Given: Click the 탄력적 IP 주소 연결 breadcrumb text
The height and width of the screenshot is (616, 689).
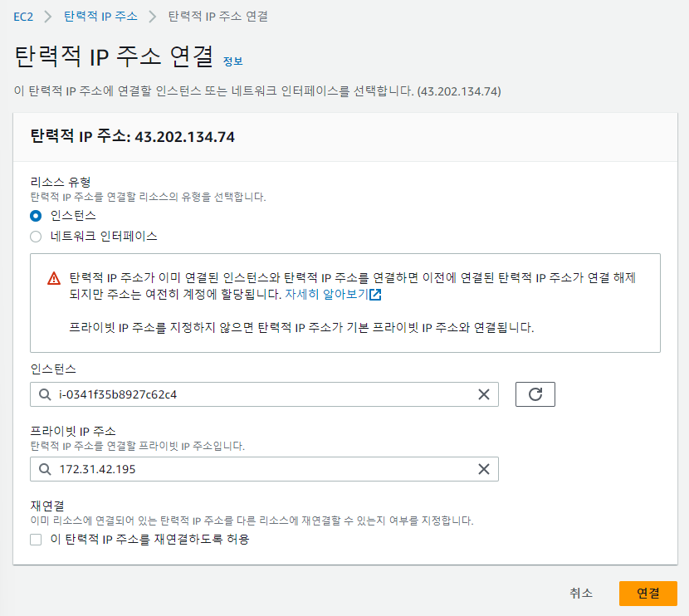Looking at the screenshot, I should 218,17.
